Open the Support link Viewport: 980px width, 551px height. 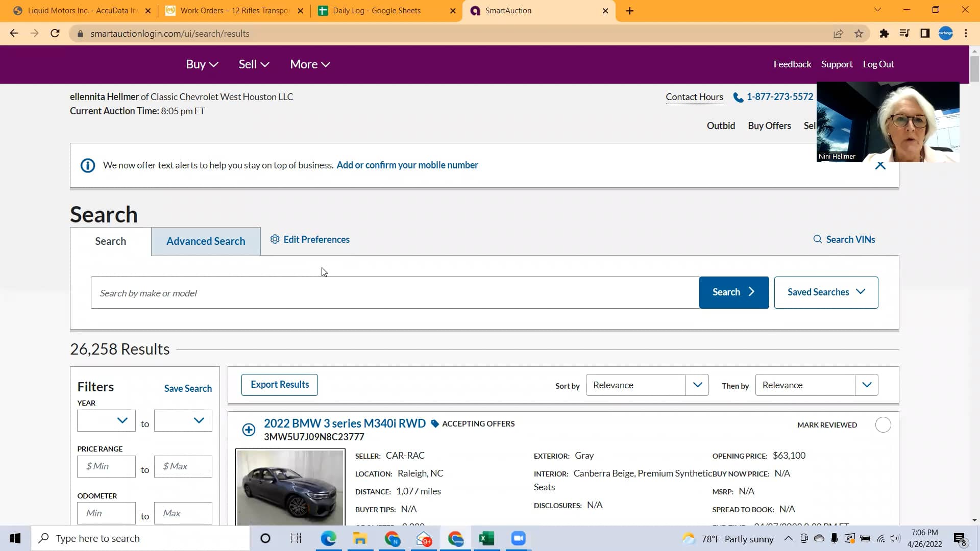pos(837,64)
